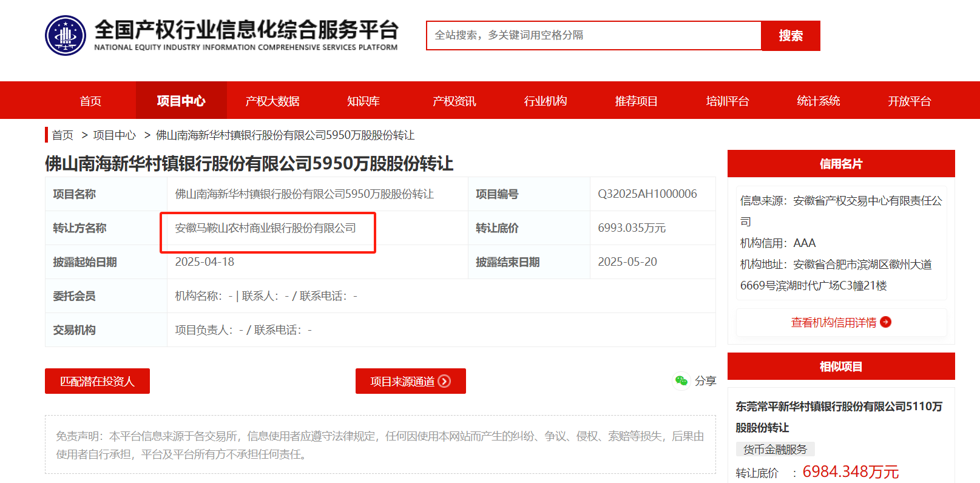Screen dimensions: 980x483
Task: Click disclosure start date 2025-04-18
Action: pos(204,262)
